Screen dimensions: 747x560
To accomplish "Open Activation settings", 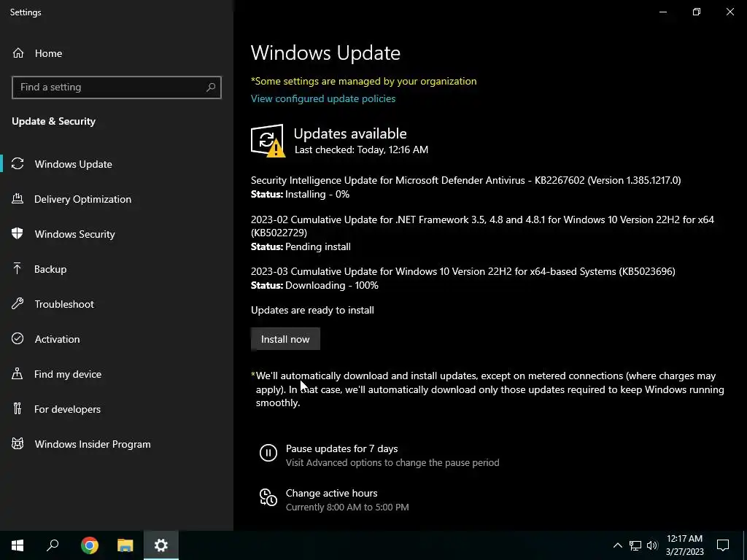I will click(x=117, y=339).
